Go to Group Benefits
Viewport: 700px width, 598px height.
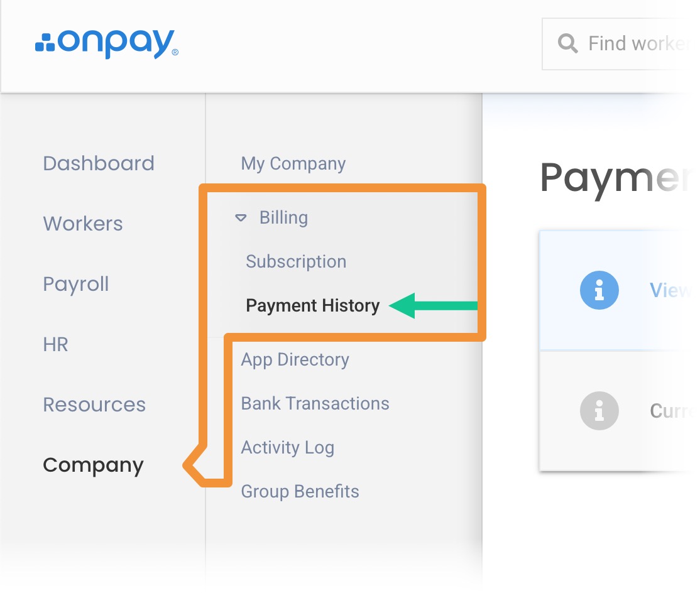click(300, 491)
